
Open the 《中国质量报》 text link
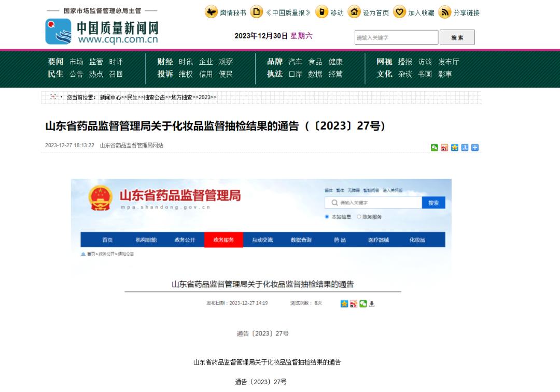288,13
